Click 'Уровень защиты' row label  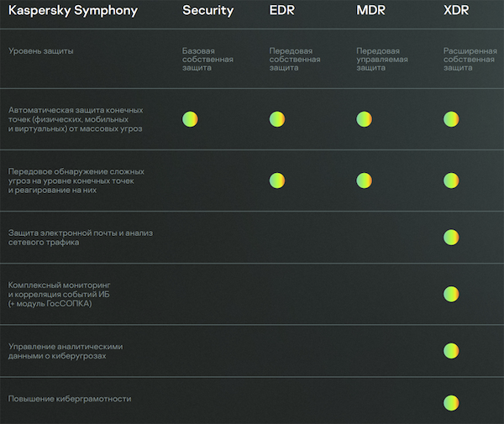[x=41, y=51]
